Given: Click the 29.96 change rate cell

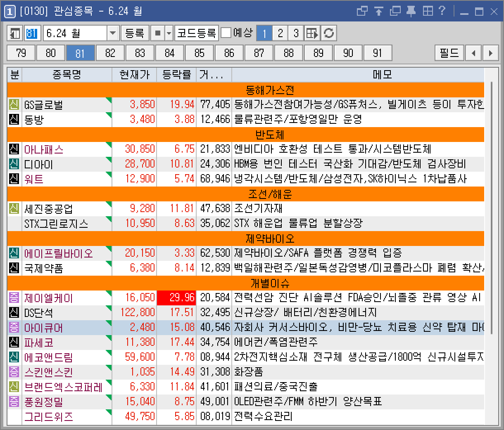Looking at the screenshot, I should pyautogui.click(x=177, y=298).
